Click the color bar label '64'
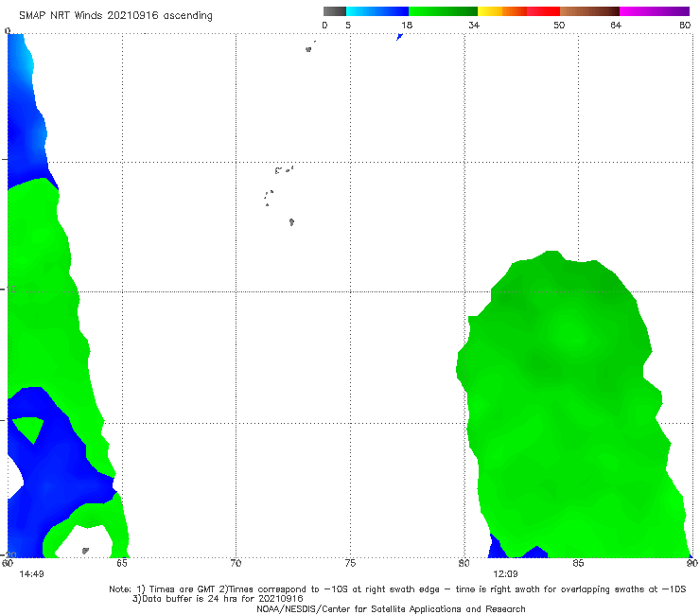700x615 pixels. click(616, 26)
